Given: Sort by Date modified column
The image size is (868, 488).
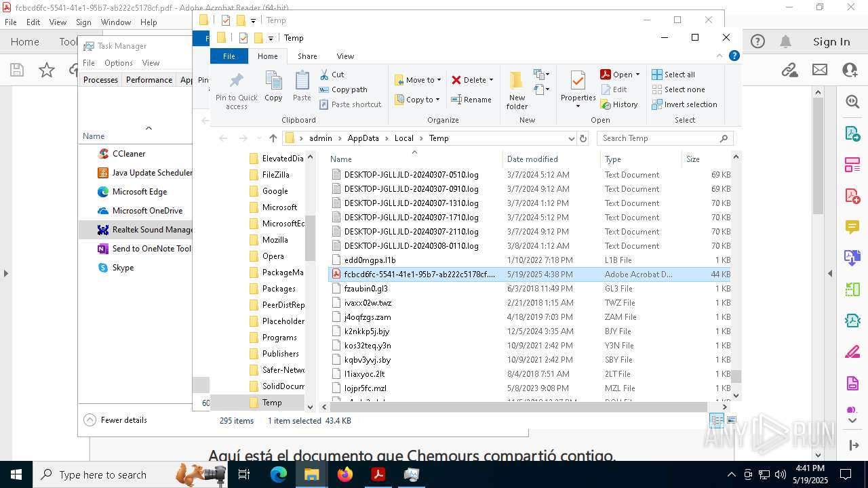Looking at the screenshot, I should [551, 159].
